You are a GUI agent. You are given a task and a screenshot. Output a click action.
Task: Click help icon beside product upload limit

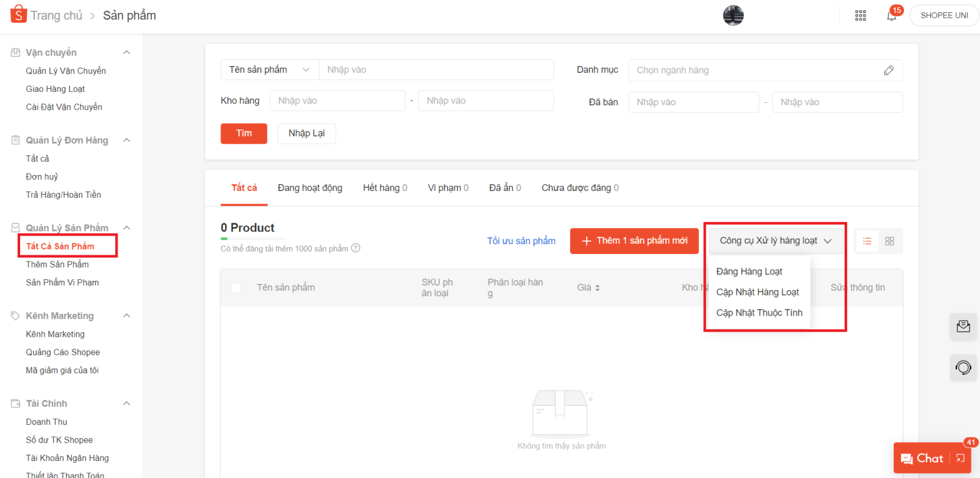point(356,248)
